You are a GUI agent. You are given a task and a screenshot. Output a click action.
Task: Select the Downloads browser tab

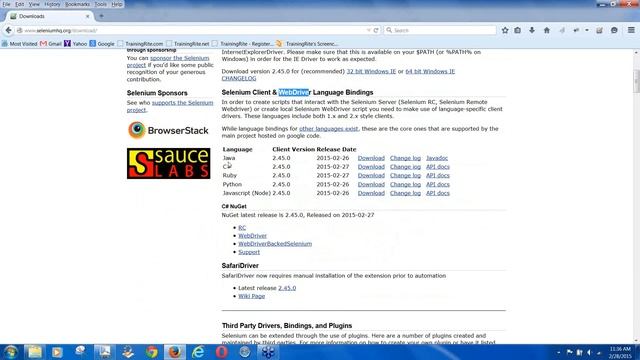pos(50,16)
